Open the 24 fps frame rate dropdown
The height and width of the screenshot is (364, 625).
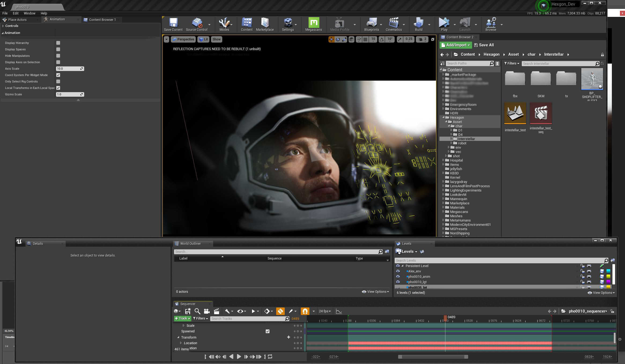325,311
